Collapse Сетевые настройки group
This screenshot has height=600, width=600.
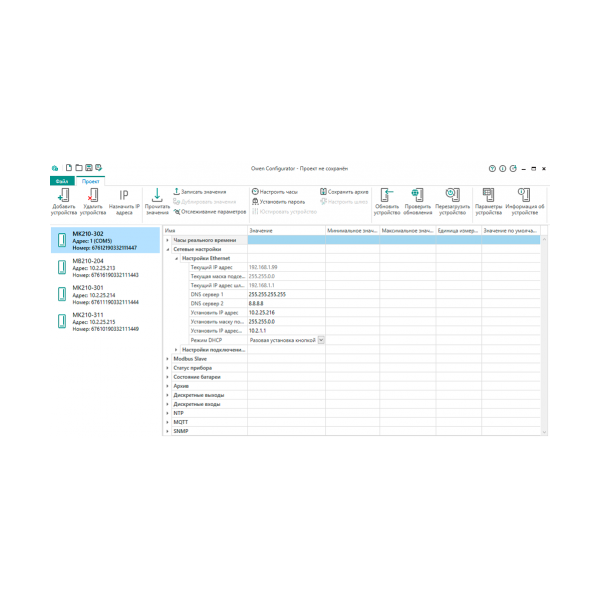(x=167, y=249)
